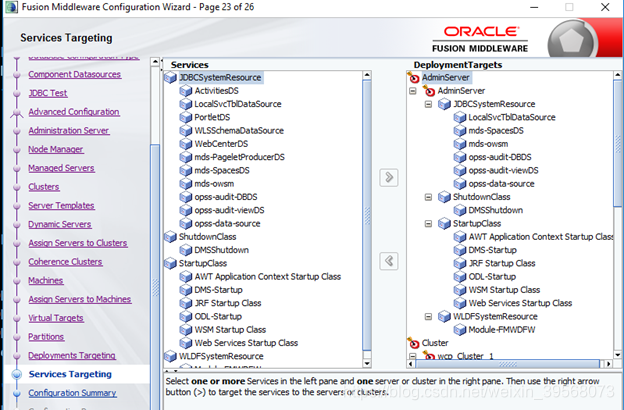Click the wizard application icon in title bar
The image size is (624, 410).
click(x=11, y=7)
